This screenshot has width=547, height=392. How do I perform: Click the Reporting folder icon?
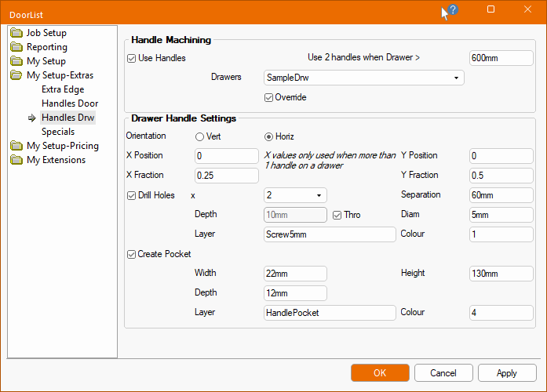coord(16,47)
